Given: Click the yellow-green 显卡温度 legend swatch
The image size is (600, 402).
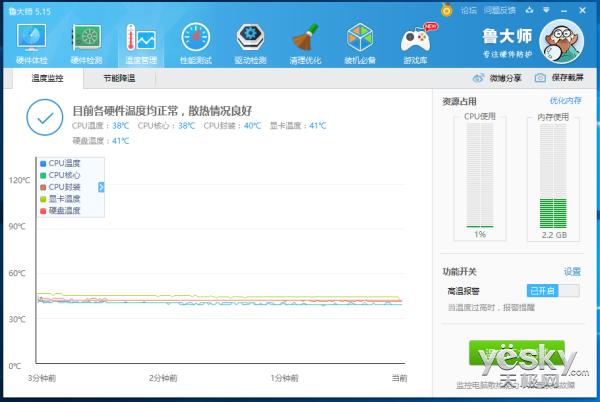Looking at the screenshot, I should click(x=43, y=199).
